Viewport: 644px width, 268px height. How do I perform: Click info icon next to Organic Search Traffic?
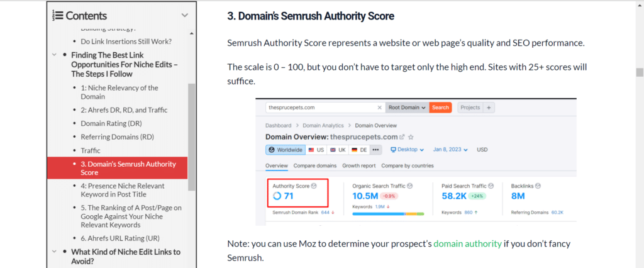410,186
